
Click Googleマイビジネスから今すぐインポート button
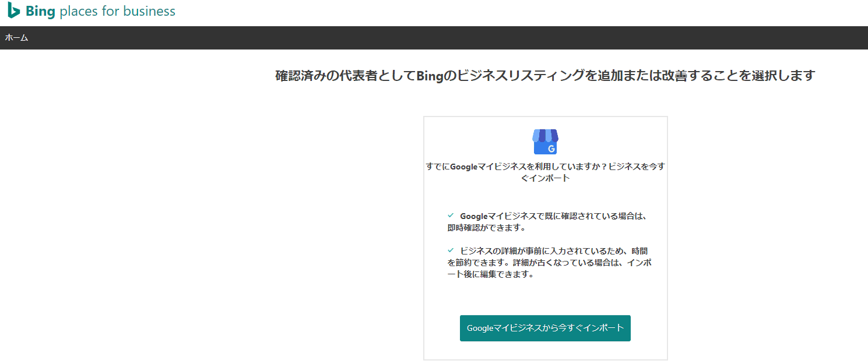(x=545, y=328)
